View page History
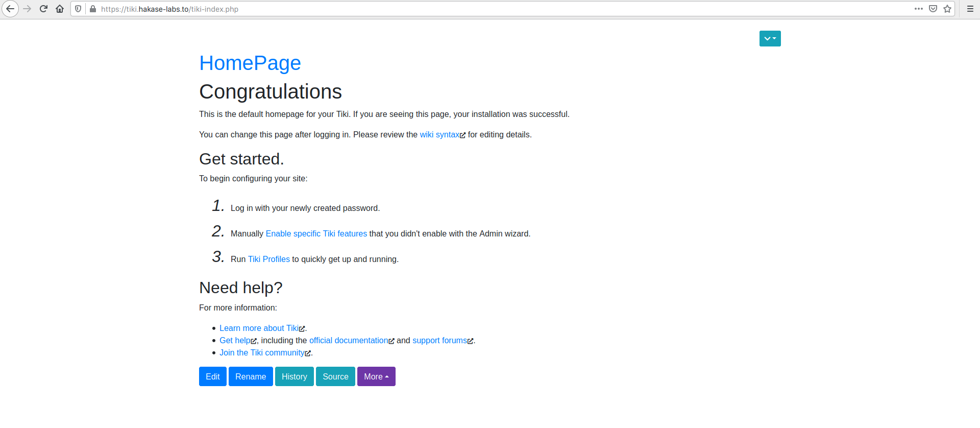 click(295, 376)
